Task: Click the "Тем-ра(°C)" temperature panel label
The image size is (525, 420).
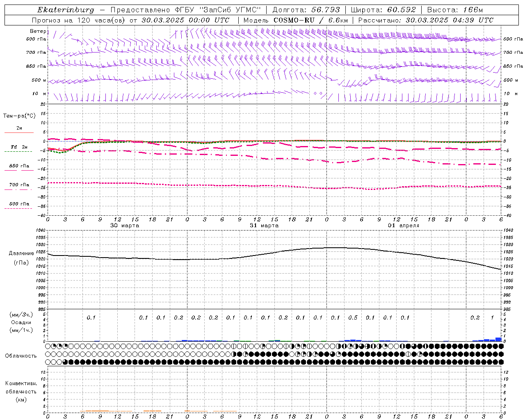Action: point(19,116)
